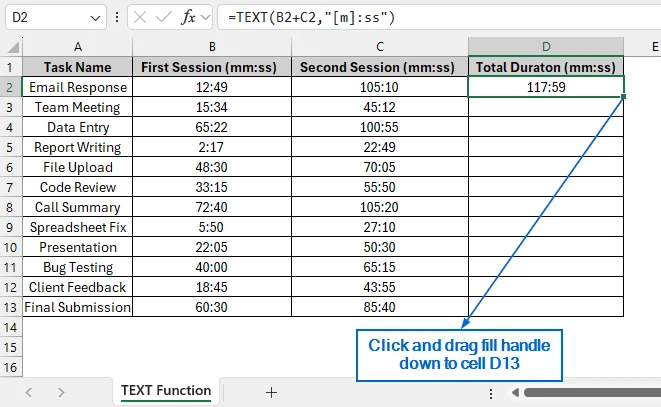
Task: Click the horizontal scrollbar left arrow
Action: 515,393
